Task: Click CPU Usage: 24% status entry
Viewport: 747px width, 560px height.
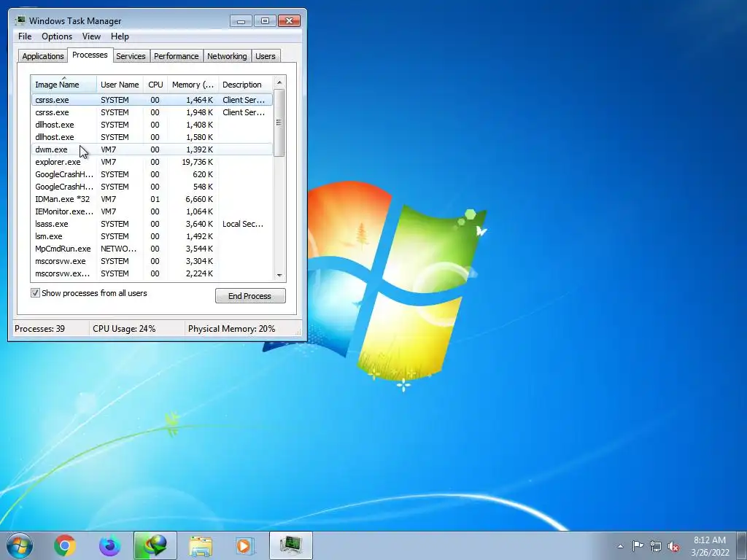Action: (124, 329)
